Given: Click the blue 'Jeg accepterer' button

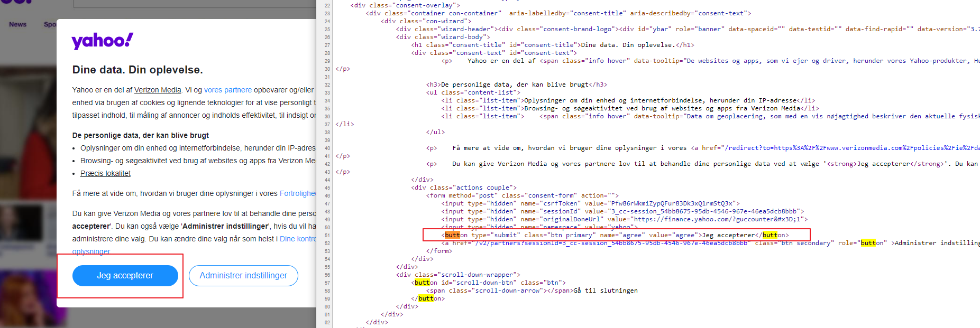Looking at the screenshot, I should coord(125,276).
